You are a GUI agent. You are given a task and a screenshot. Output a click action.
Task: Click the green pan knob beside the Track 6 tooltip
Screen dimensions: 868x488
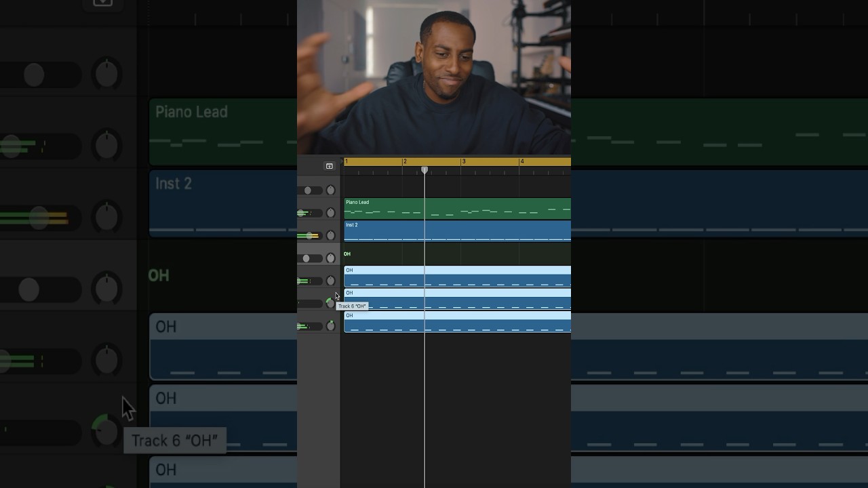tap(330, 303)
